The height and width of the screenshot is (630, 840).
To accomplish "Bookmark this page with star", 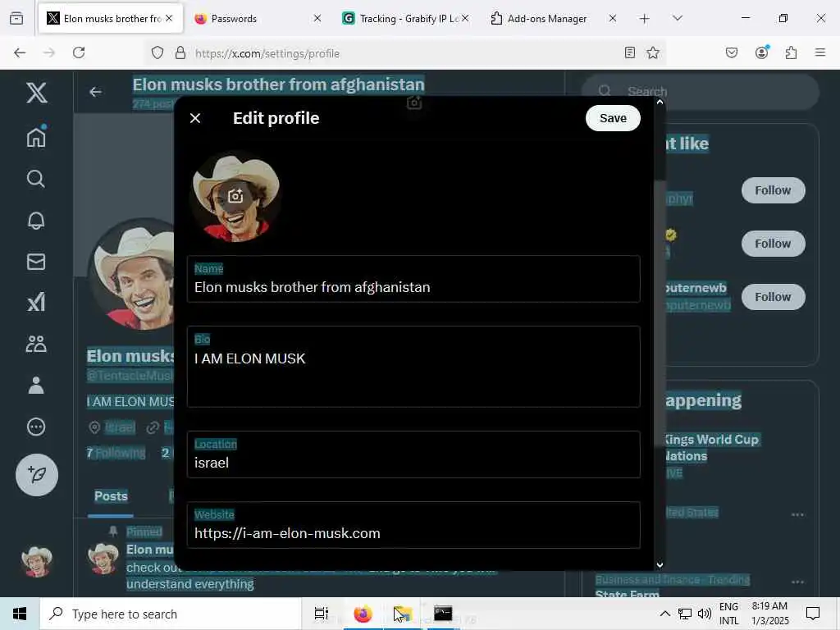I will coord(653,52).
